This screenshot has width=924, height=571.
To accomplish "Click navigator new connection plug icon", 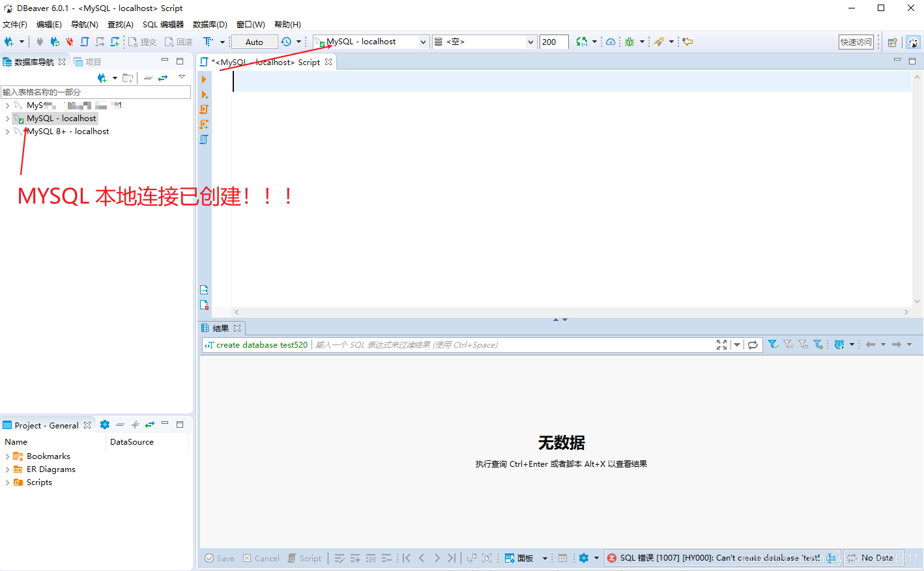I will coord(102,78).
